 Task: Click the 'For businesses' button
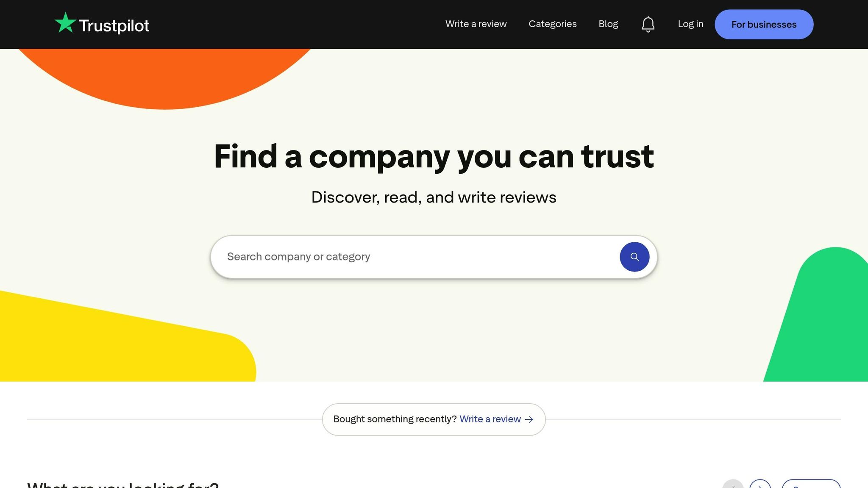[x=764, y=24]
